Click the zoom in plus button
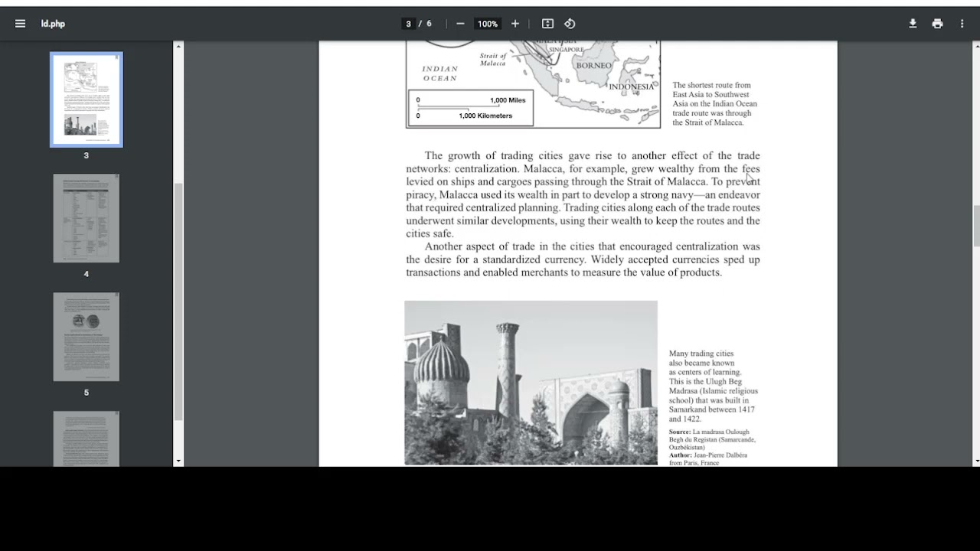This screenshot has width=980, height=551. [x=515, y=24]
